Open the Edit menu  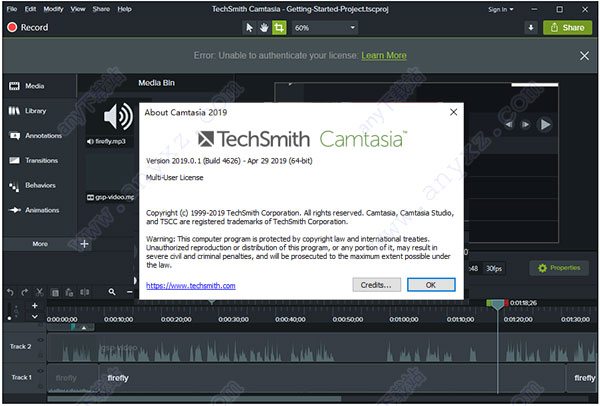(30, 9)
